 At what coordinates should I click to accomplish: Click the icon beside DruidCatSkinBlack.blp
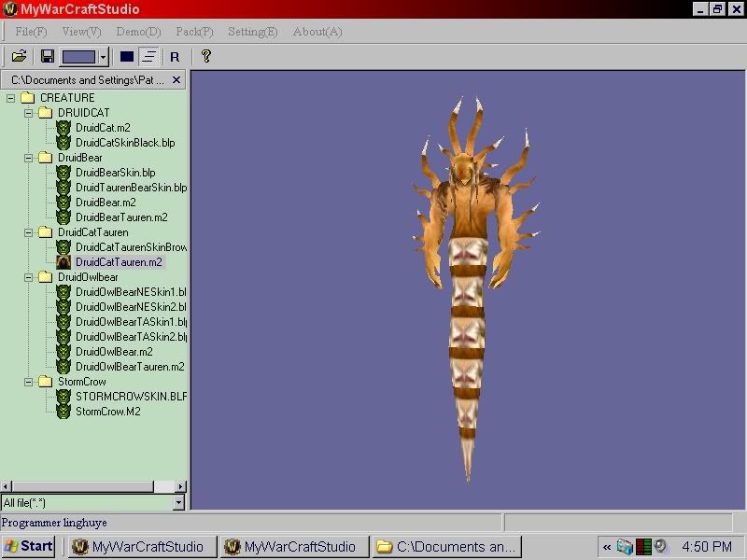click(63, 143)
